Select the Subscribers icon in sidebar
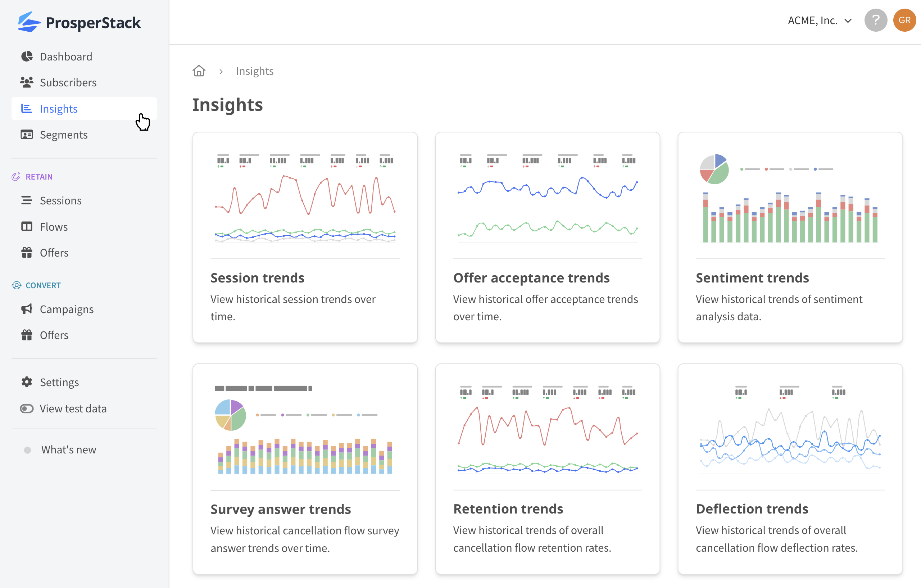Viewport: 921px width, 588px height. (26, 82)
